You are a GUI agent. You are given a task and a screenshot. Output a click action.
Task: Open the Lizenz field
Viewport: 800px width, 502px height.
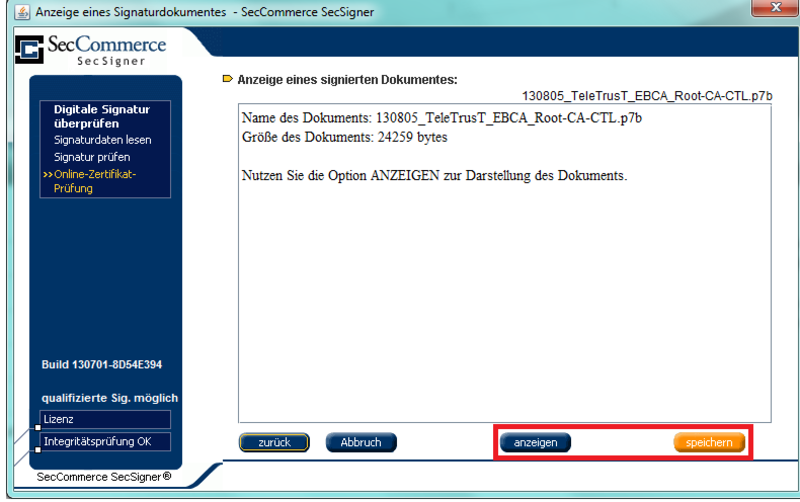click(105, 419)
